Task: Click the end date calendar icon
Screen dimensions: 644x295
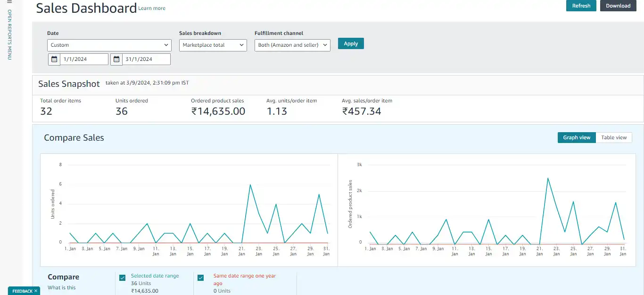Action: tap(116, 59)
